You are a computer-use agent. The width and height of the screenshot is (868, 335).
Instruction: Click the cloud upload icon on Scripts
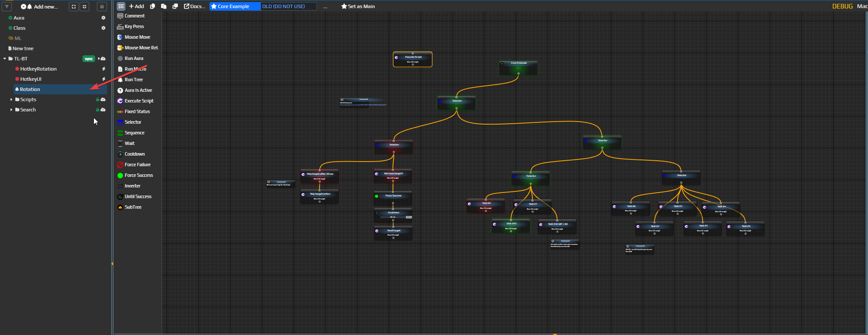click(103, 99)
